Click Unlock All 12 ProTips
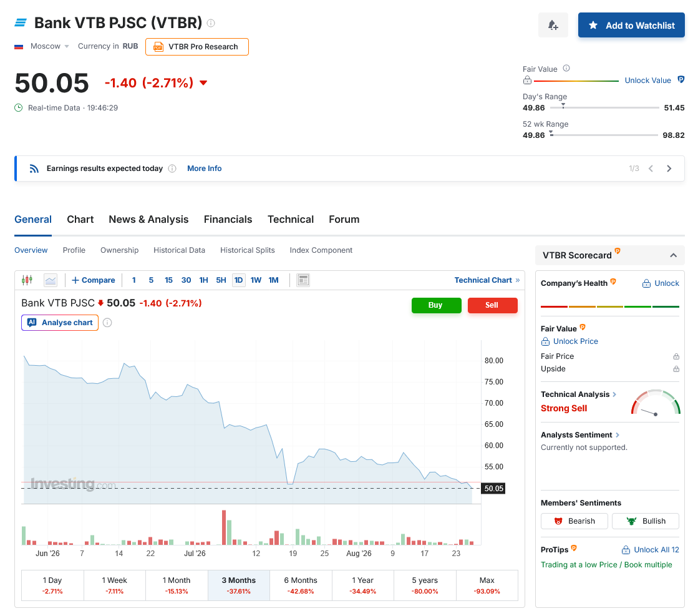Image resolution: width=693 pixels, height=616 pixels. (651, 550)
